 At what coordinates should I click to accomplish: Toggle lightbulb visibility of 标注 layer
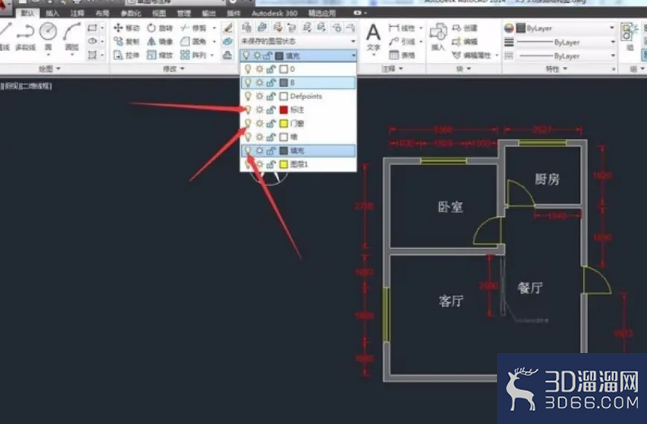pyautogui.click(x=248, y=110)
